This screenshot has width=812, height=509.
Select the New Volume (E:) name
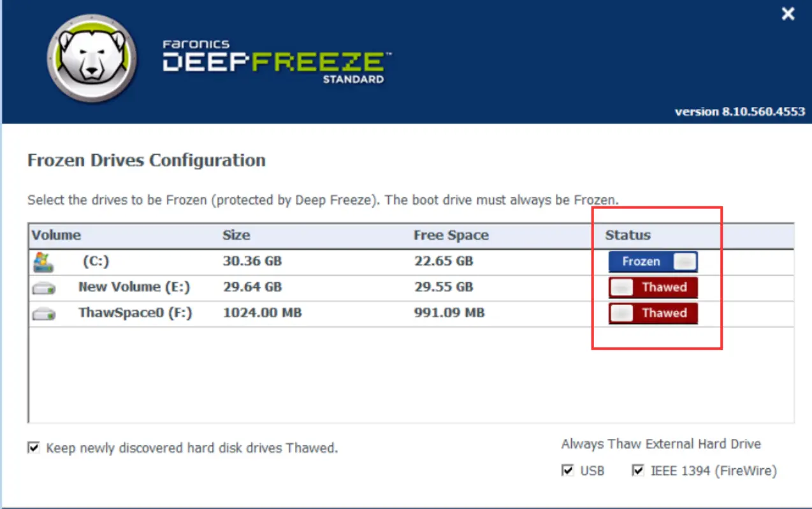pos(134,287)
